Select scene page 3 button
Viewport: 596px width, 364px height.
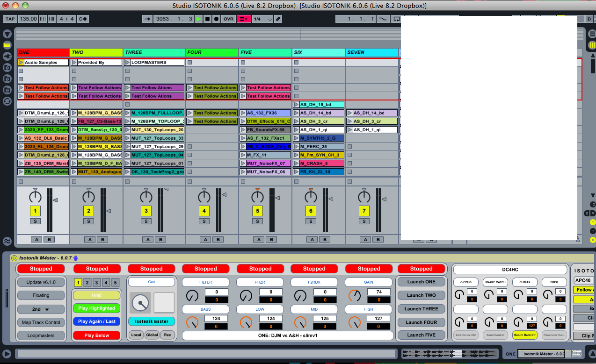point(96,282)
